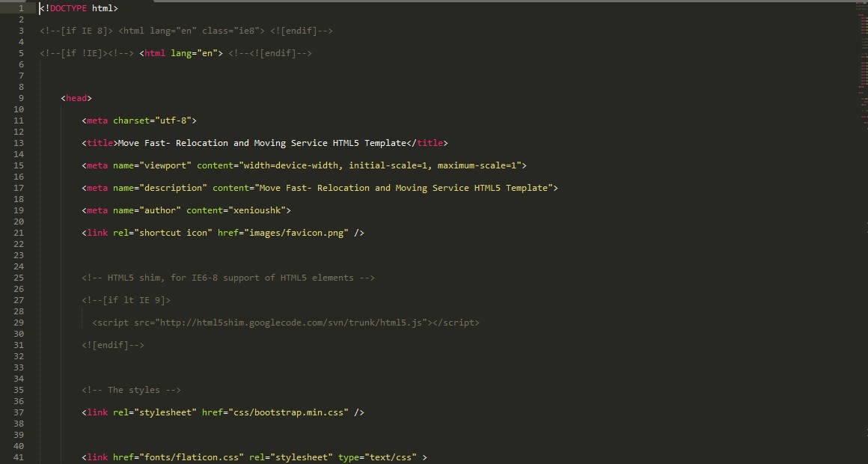
Task: Click the rel="shortcut icon" attribute
Action: [163, 233]
